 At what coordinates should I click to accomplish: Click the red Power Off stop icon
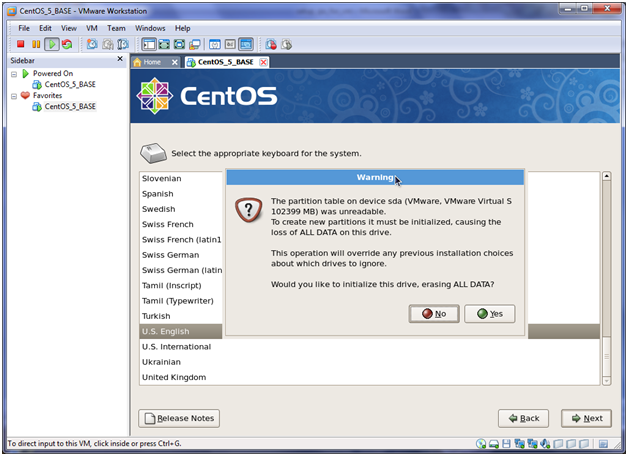click(20, 44)
